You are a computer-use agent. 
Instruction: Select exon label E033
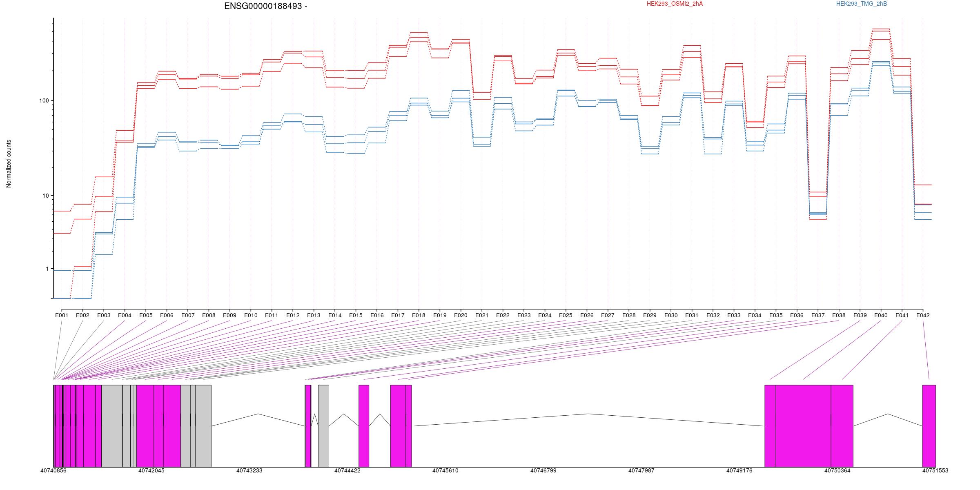click(x=734, y=315)
